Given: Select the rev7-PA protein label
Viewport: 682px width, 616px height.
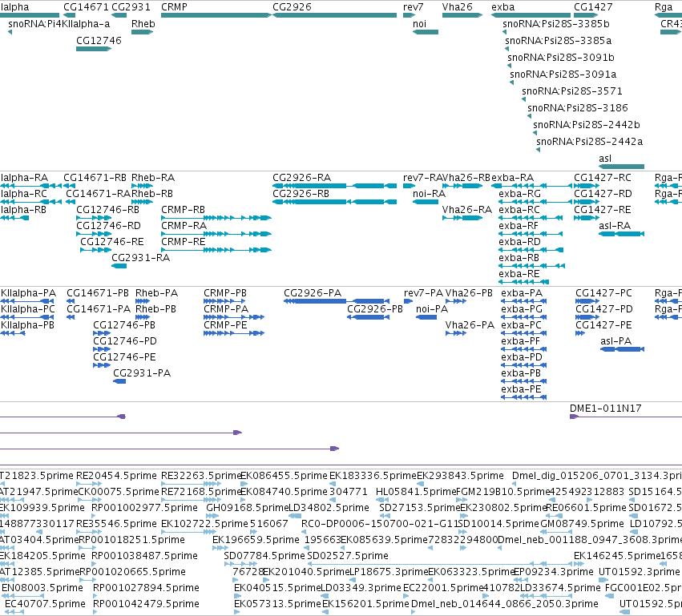Looking at the screenshot, I should [423, 293].
